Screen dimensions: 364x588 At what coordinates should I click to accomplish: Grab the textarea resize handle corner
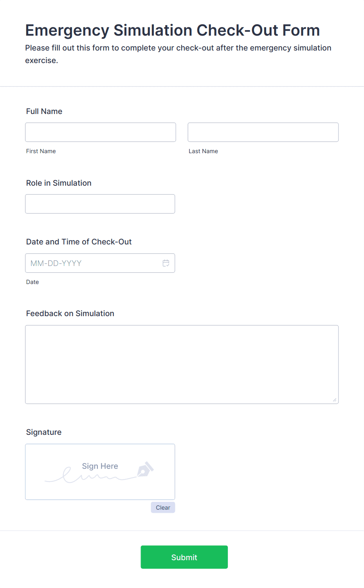coord(335,400)
